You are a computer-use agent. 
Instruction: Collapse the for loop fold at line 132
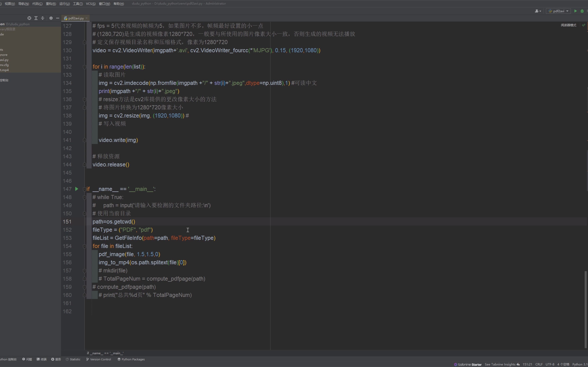[x=85, y=67]
